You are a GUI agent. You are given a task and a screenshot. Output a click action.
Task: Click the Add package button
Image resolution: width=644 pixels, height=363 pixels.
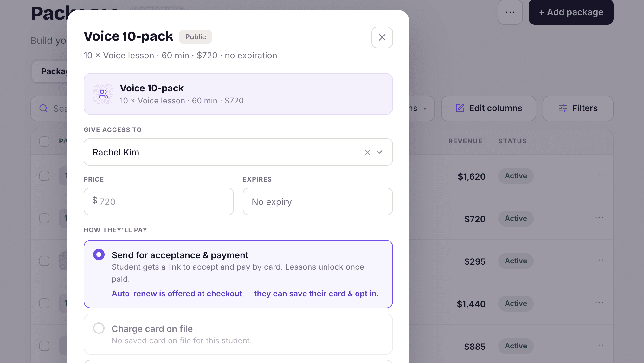pos(571,12)
